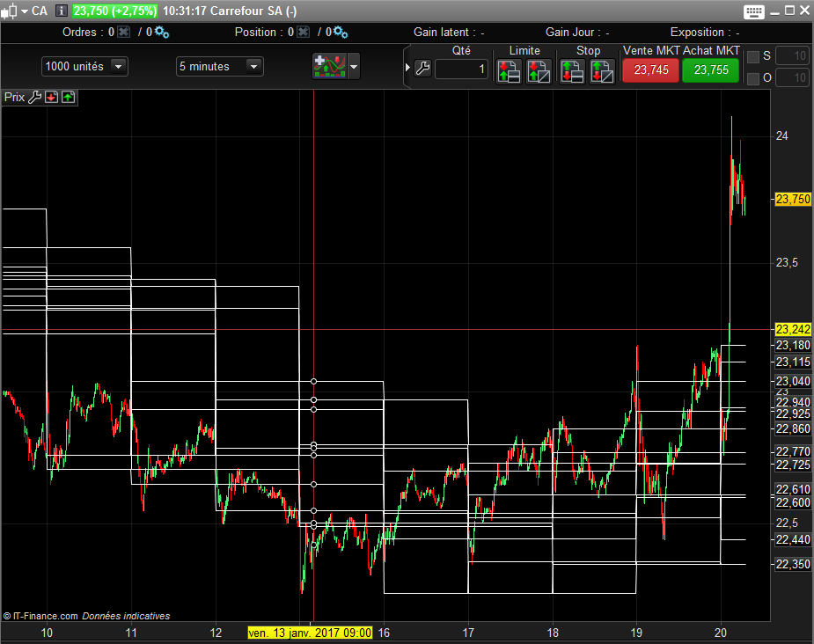
Task: Close position using the Position X icon
Action: click(304, 33)
